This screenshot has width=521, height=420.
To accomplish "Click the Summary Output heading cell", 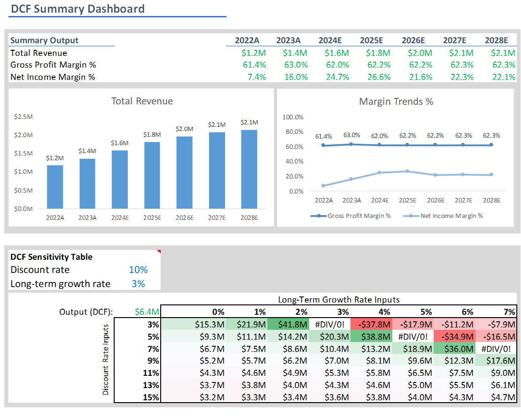I will click(45, 40).
